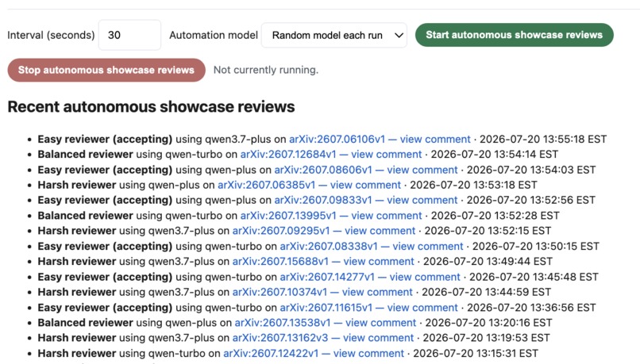
Task: Click timestamp 2026-07-20 13:20:16 EST
Action: [488, 323]
